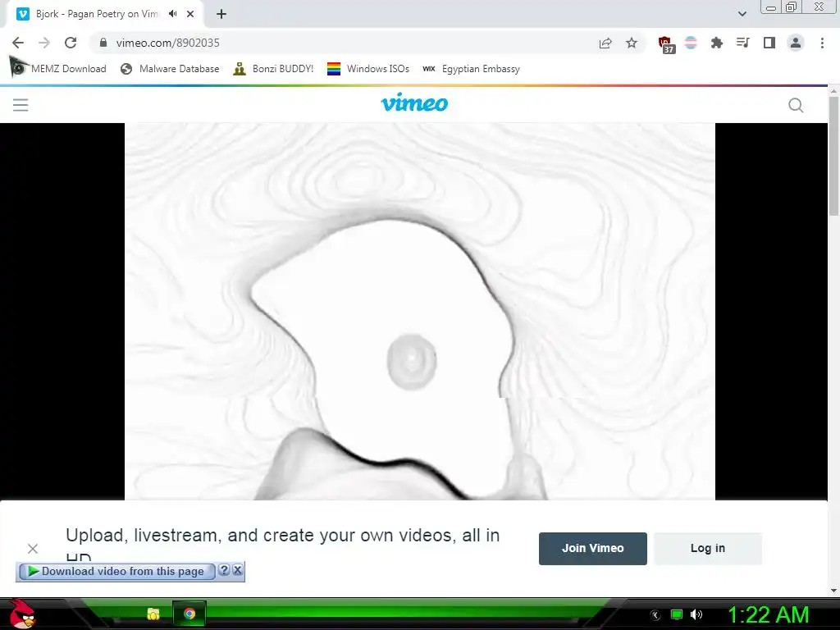Screen dimensions: 840x630
Task: Open Chrome's three-dot menu
Action: coord(822,43)
